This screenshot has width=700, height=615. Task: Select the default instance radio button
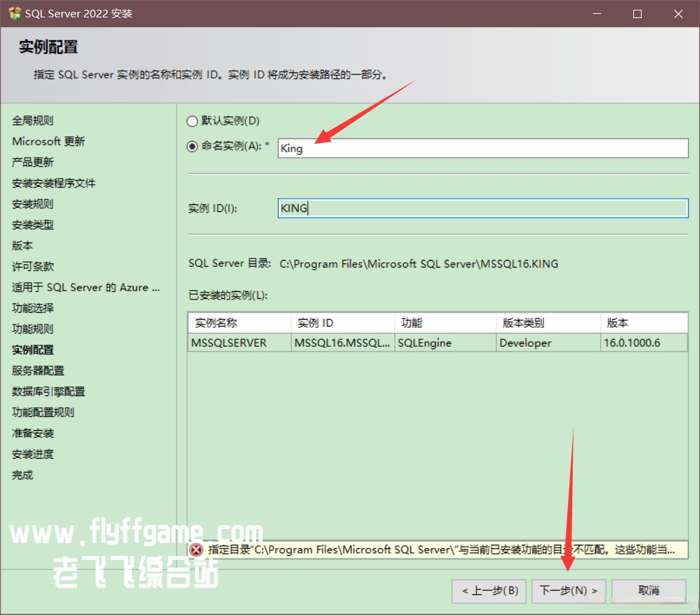[193, 121]
